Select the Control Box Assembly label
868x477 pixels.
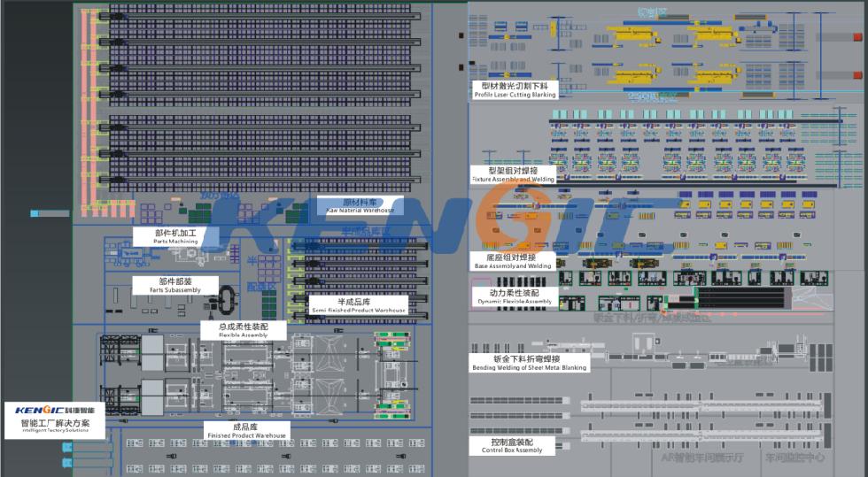[x=511, y=445]
